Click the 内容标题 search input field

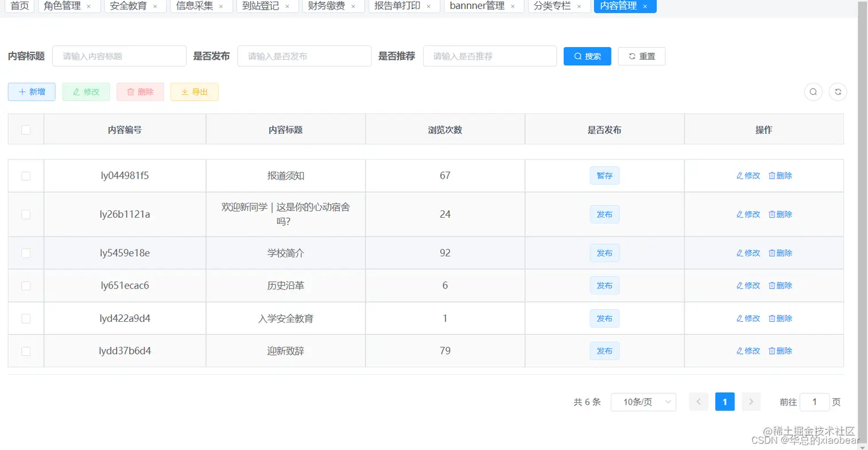tap(119, 56)
